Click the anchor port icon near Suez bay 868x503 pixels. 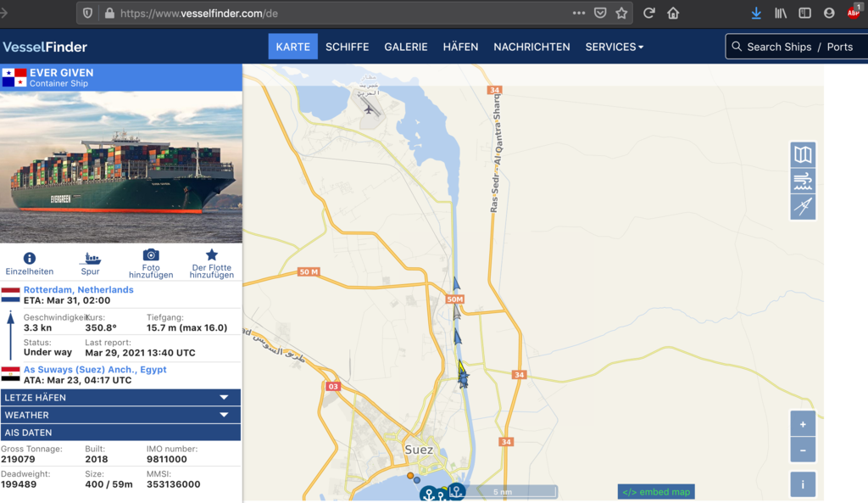456,490
